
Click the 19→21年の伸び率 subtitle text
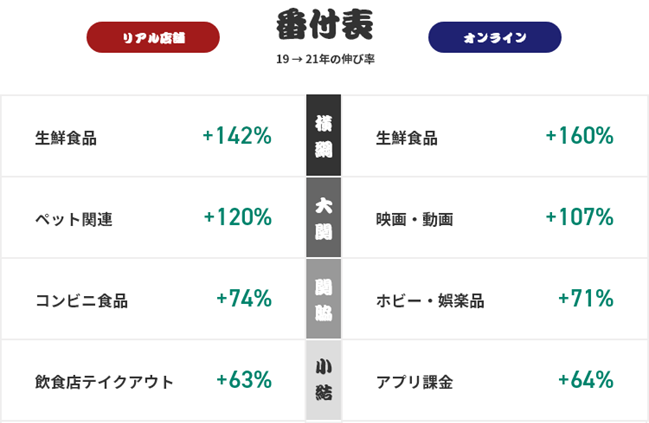tap(325, 59)
